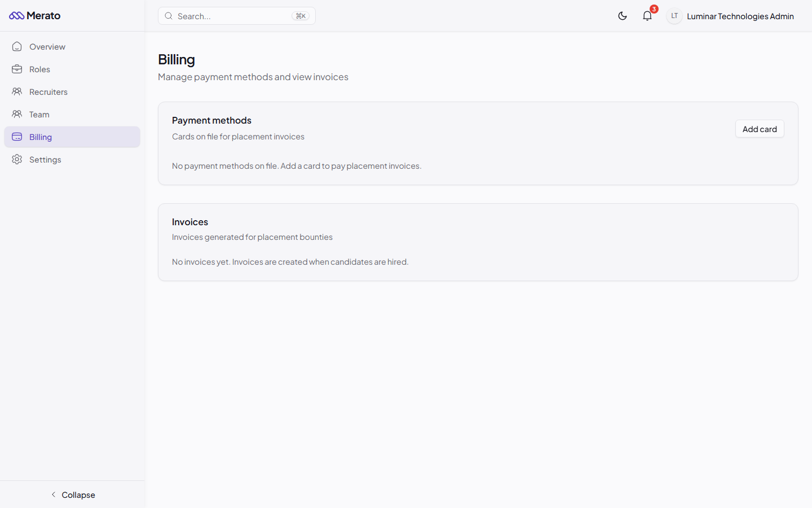Click the Roles briefcase icon

tap(17, 69)
